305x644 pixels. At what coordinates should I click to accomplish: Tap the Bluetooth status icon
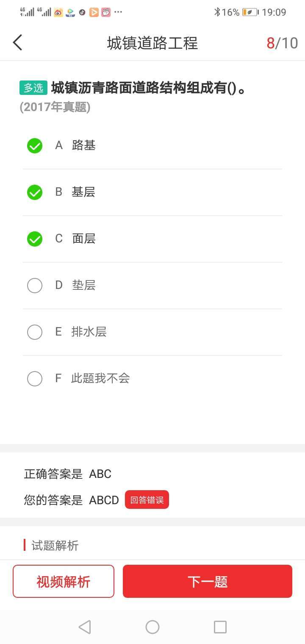click(x=217, y=12)
